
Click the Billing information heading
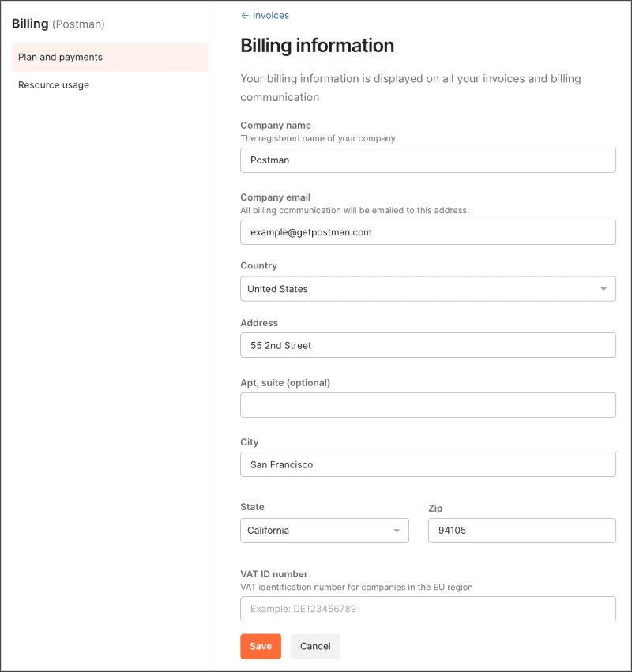[318, 46]
